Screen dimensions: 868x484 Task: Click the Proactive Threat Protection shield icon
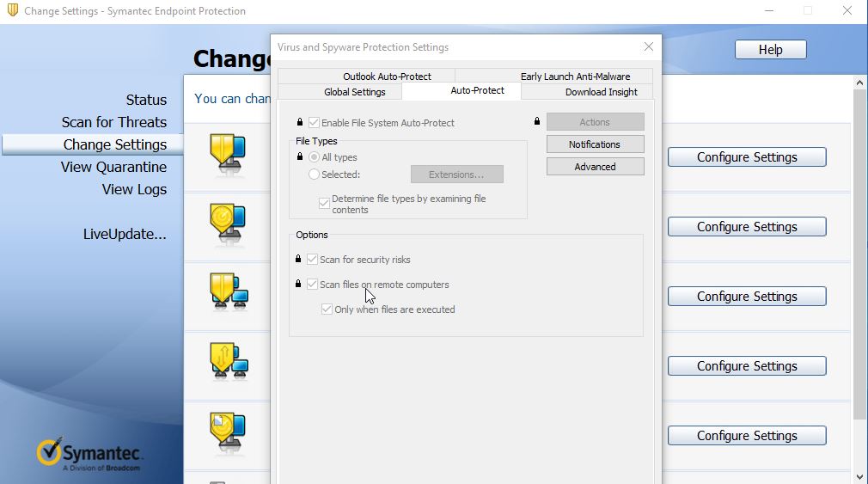click(228, 223)
